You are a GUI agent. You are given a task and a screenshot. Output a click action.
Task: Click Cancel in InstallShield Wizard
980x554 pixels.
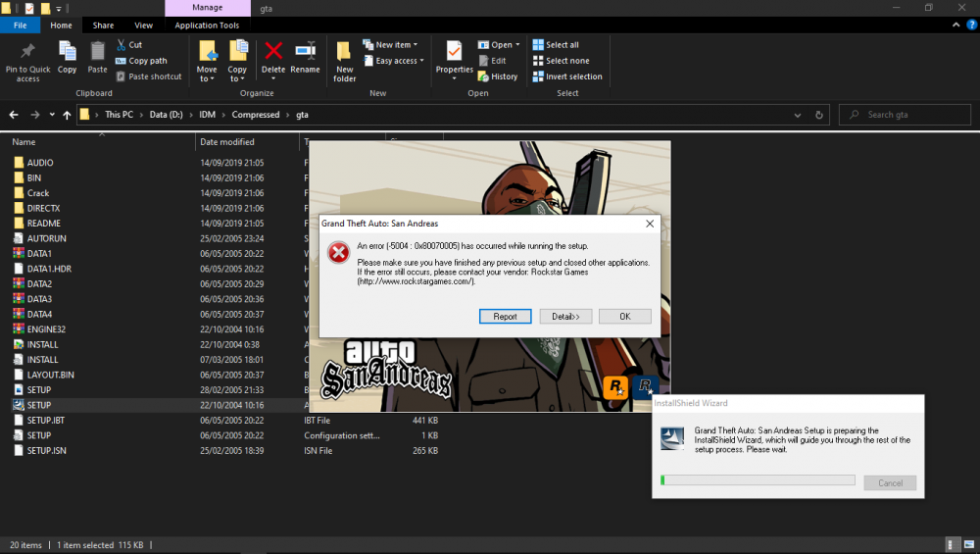(x=890, y=482)
